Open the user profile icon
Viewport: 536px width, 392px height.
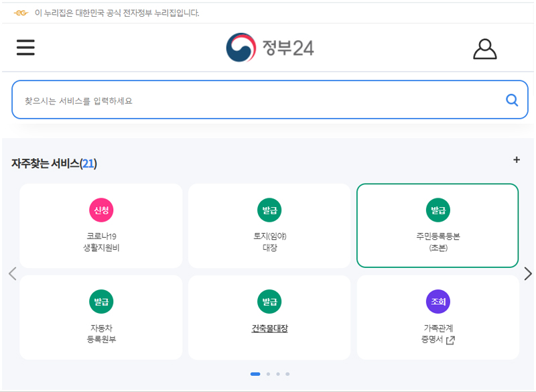[x=484, y=48]
